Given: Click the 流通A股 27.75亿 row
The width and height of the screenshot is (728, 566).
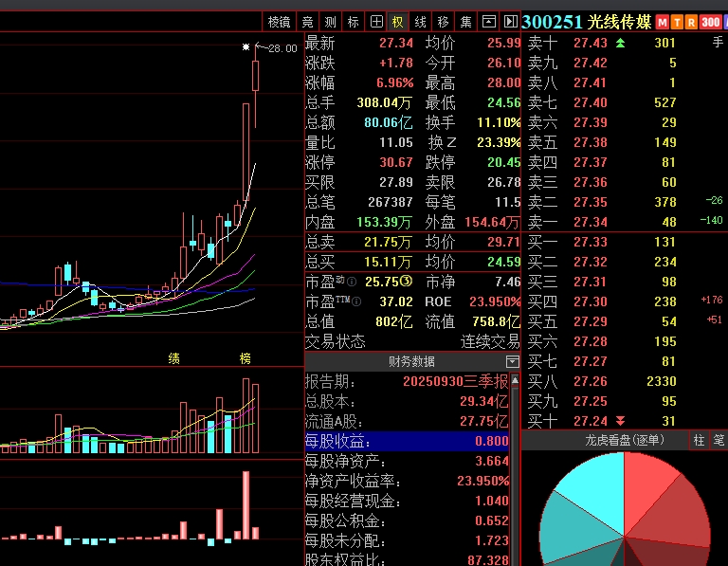Looking at the screenshot, I should [x=408, y=421].
